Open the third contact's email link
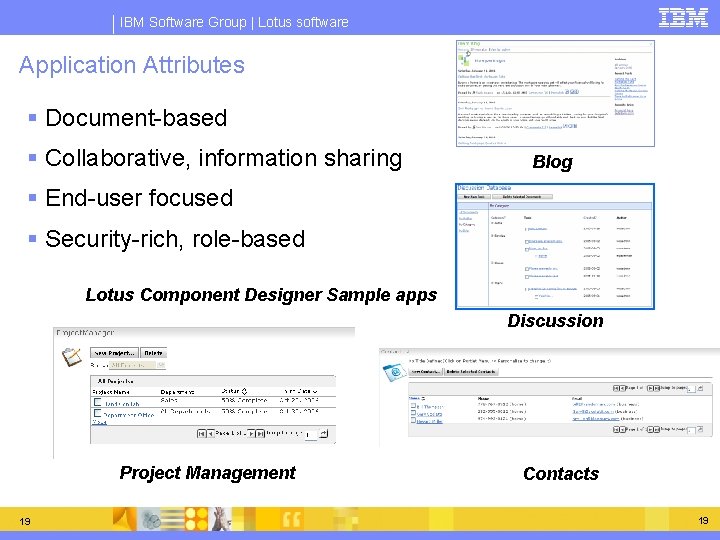The image size is (720, 540). point(596,419)
